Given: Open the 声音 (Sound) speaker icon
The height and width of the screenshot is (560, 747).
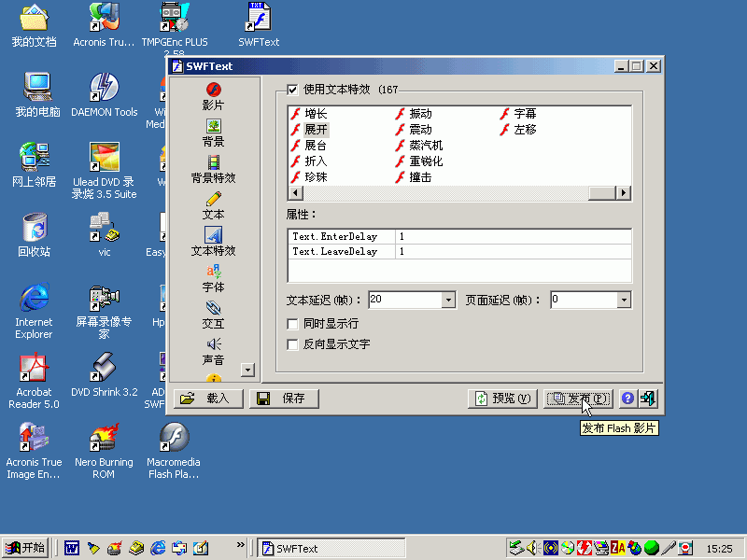Looking at the screenshot, I should [213, 344].
